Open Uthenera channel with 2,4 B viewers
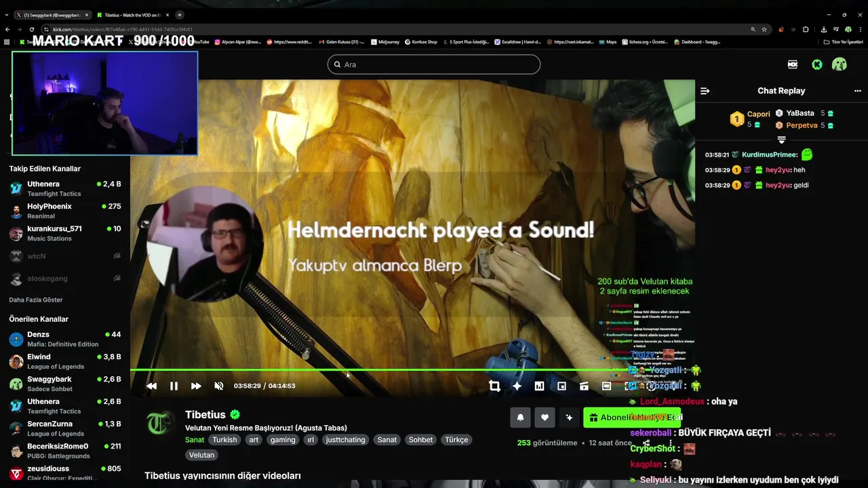The image size is (868, 488). (x=65, y=188)
